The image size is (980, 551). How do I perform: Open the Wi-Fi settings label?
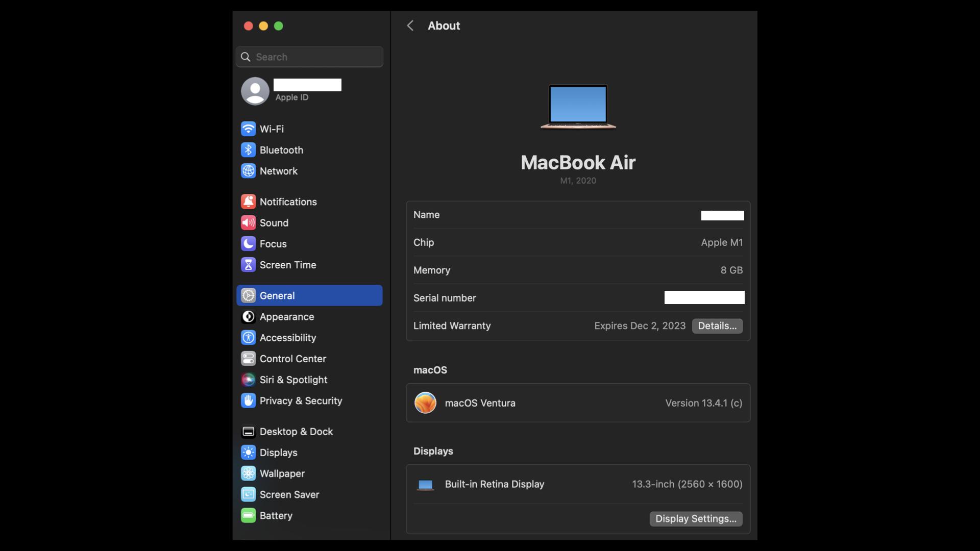272,129
